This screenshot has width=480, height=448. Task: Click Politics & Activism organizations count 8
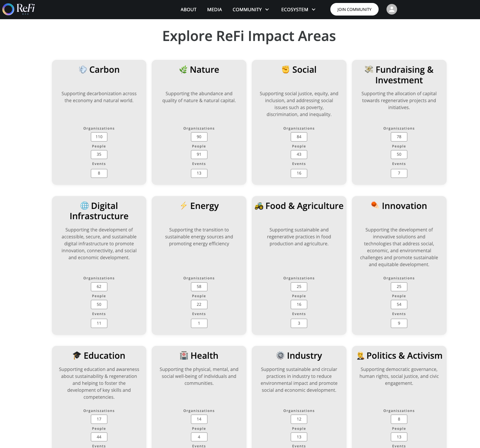click(x=399, y=419)
